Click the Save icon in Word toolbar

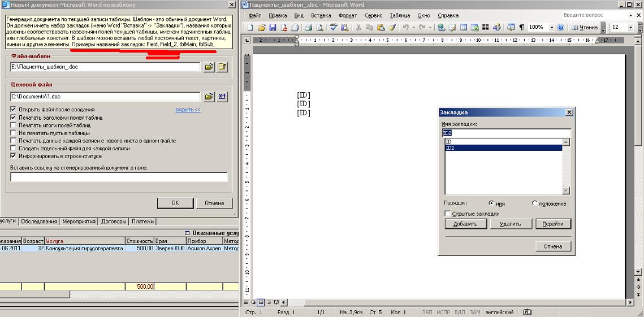point(272,27)
